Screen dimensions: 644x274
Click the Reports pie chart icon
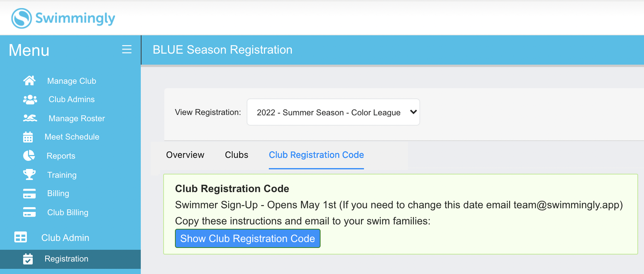29,156
